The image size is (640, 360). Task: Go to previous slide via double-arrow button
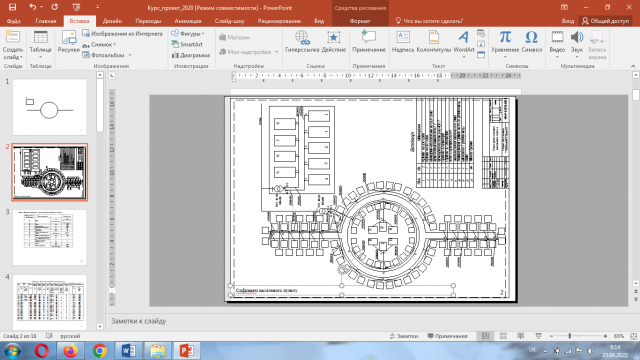coord(636,292)
